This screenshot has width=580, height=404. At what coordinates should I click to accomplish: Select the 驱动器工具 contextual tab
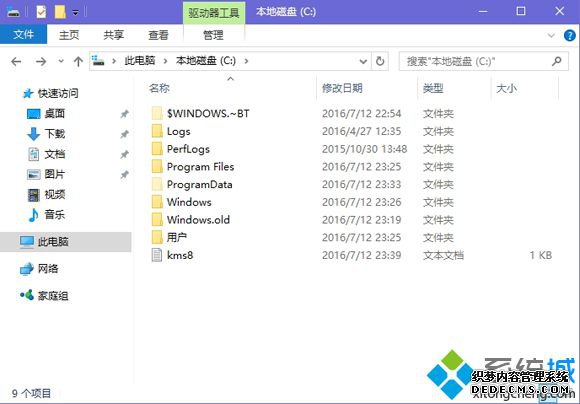click(x=214, y=13)
